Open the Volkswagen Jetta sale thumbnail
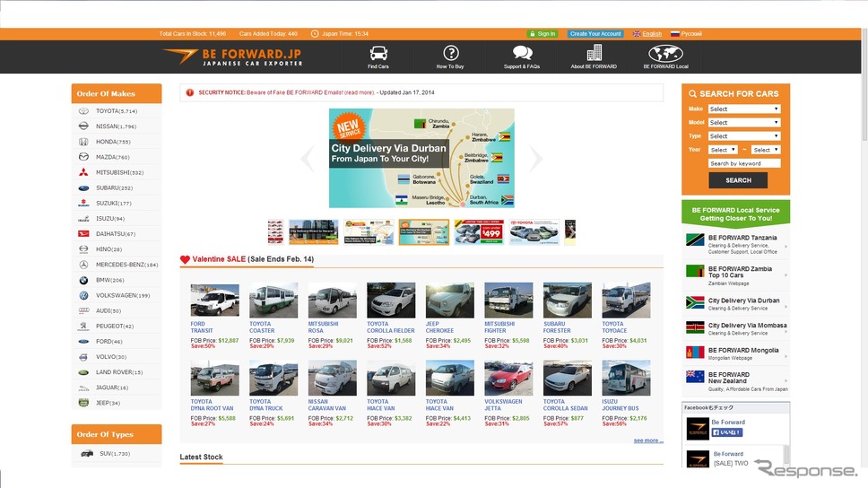The height and width of the screenshot is (488, 868). tap(508, 378)
